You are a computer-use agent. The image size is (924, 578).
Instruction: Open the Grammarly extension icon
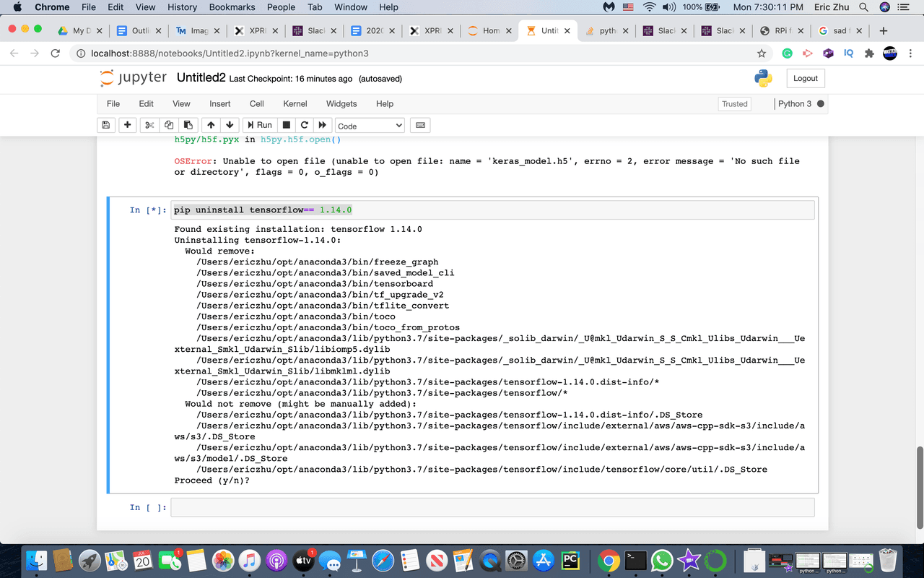click(x=788, y=53)
